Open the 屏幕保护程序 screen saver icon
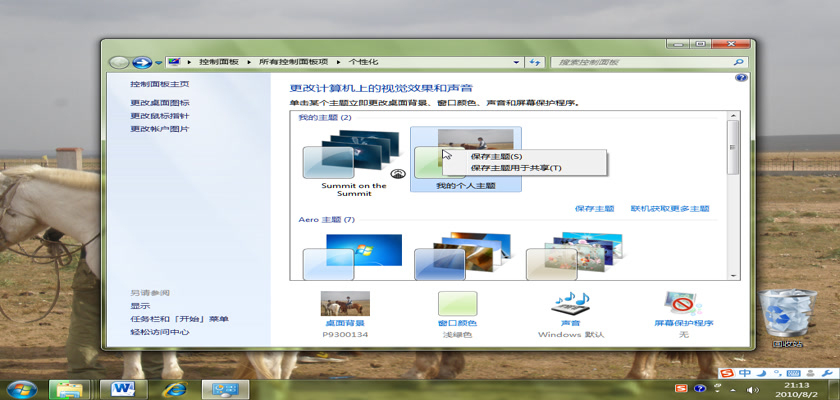Viewport: 840px width, 400px height. (683, 304)
